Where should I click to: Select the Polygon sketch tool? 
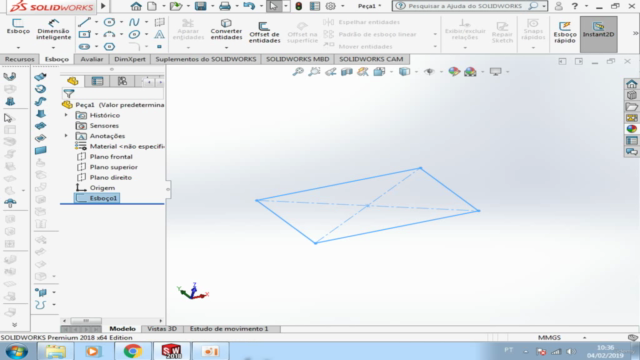tap(109, 47)
